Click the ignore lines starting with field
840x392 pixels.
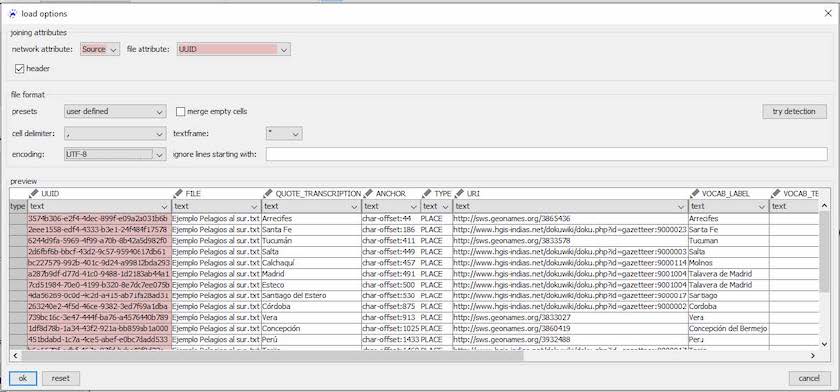(x=546, y=154)
